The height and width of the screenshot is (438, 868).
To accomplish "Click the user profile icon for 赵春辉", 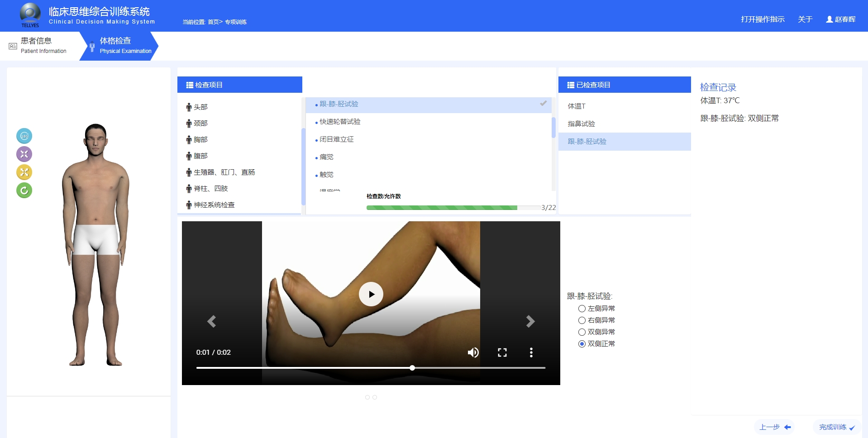I will tap(830, 19).
